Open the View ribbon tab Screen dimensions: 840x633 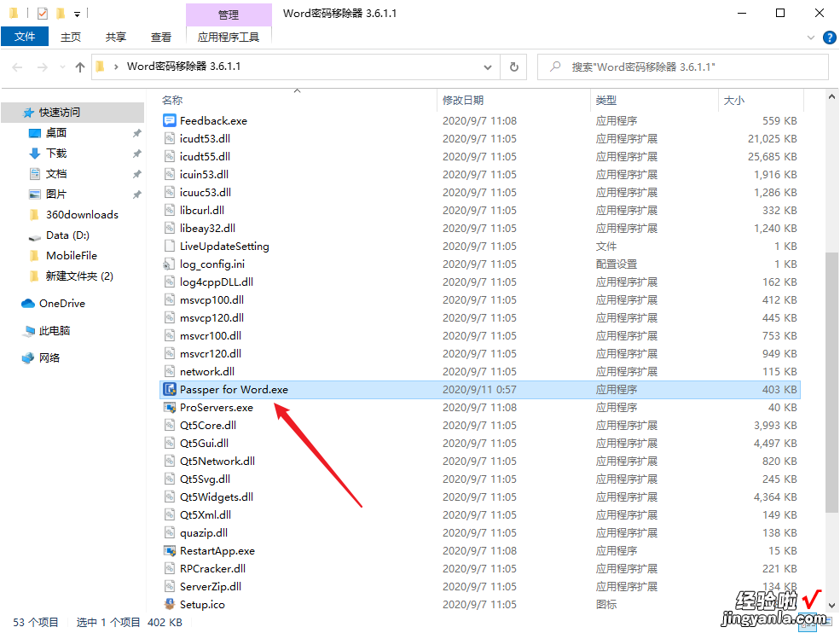pos(160,37)
